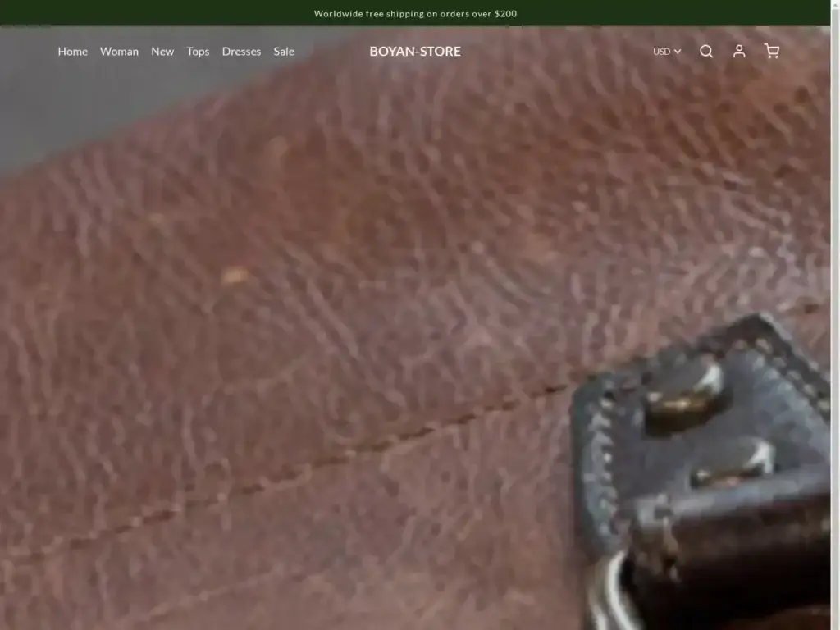840x630 pixels.
Task: Click the BOYAN-STORE logo text
Action: pyautogui.click(x=415, y=52)
